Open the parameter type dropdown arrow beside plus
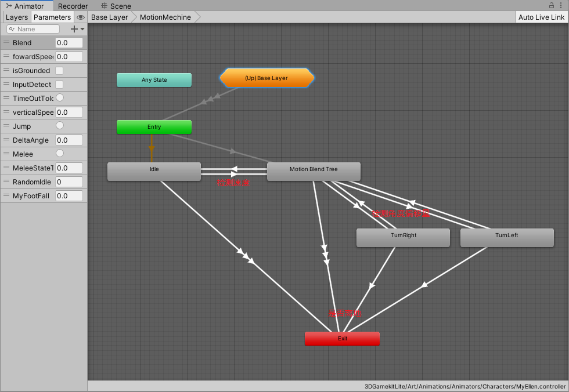The height and width of the screenshot is (392, 569). pos(81,28)
